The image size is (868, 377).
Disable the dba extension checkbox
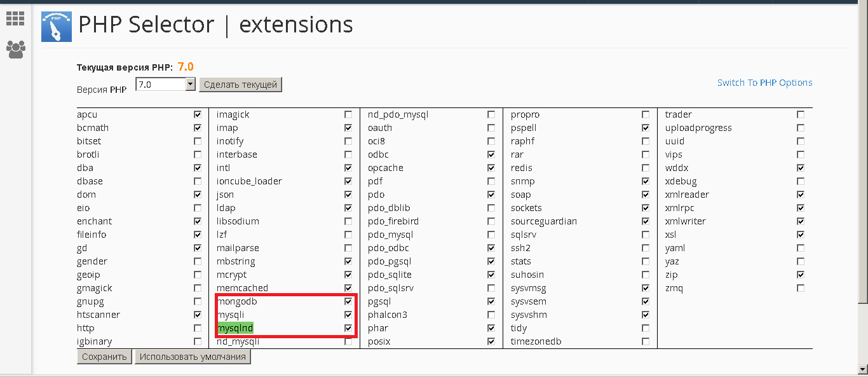pos(198,168)
